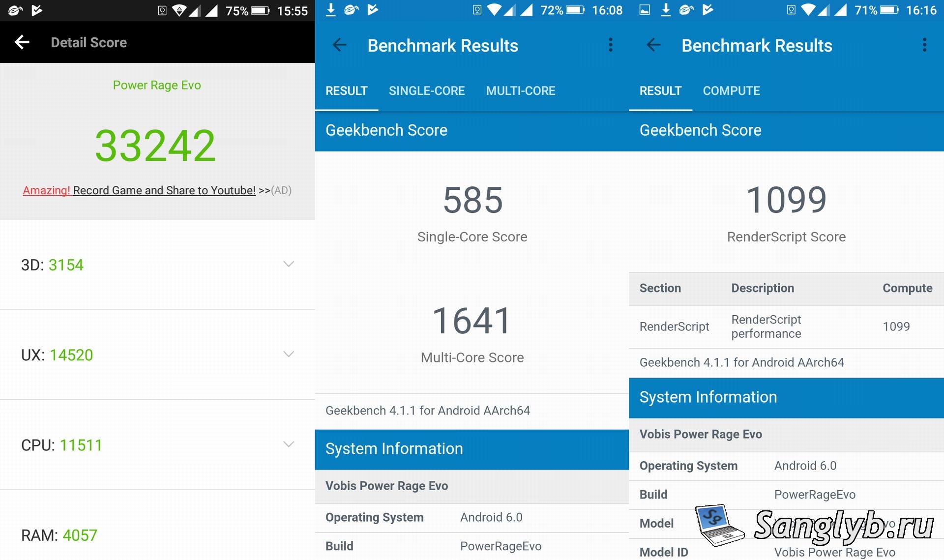Tap download notification icon in right status bar

[x=666, y=10]
